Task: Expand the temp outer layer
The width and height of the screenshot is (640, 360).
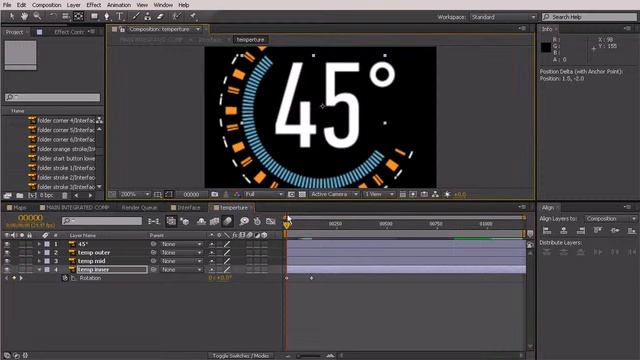Action: (40, 252)
